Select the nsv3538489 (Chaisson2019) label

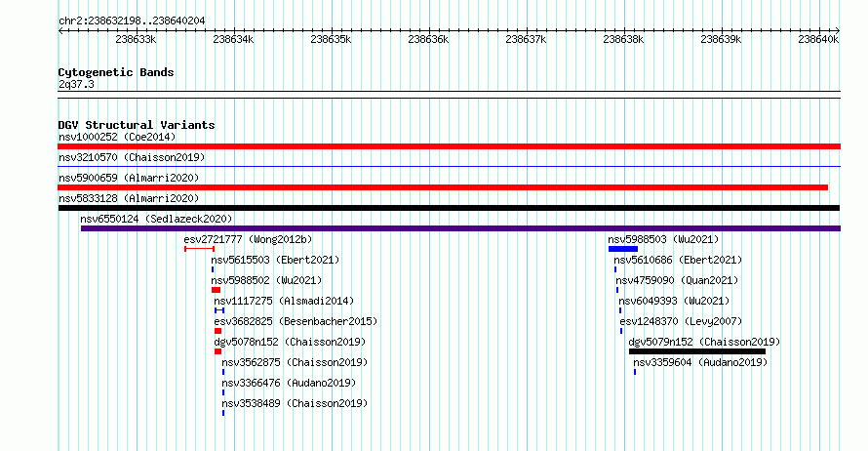click(x=295, y=403)
